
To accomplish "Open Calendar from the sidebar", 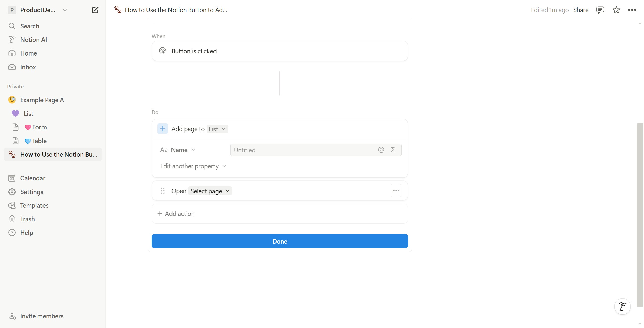I will coord(53,178).
